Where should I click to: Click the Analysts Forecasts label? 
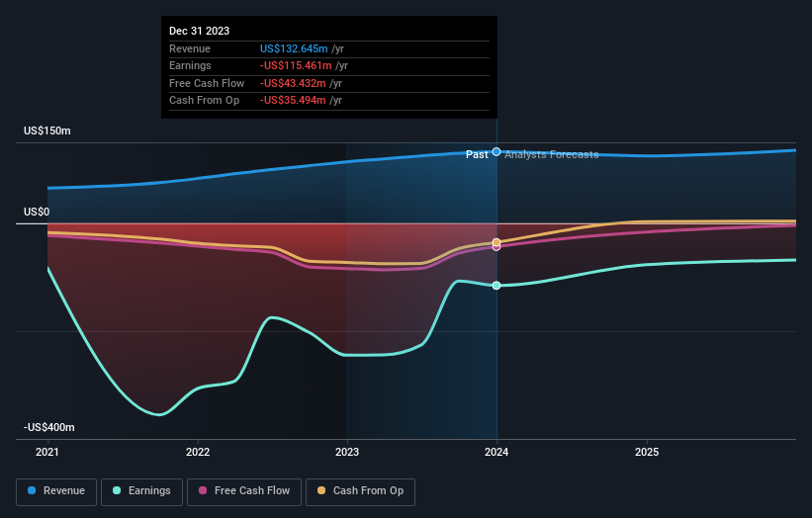(552, 155)
